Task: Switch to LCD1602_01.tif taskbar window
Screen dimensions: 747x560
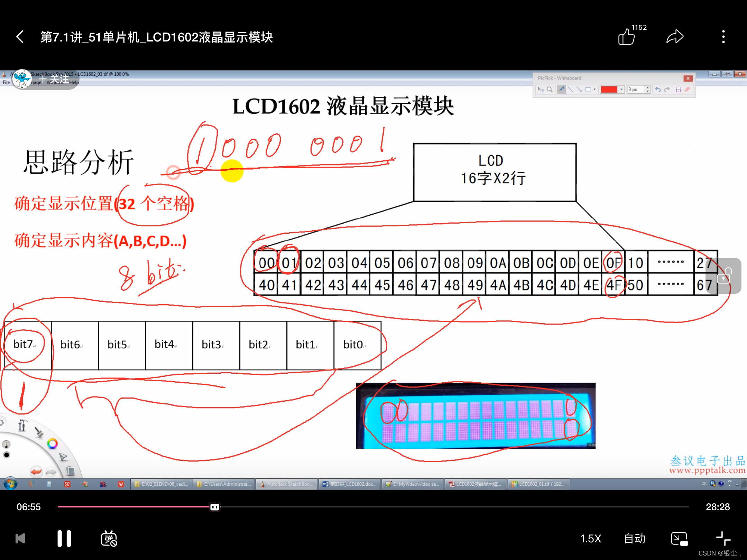Action: [x=538, y=484]
